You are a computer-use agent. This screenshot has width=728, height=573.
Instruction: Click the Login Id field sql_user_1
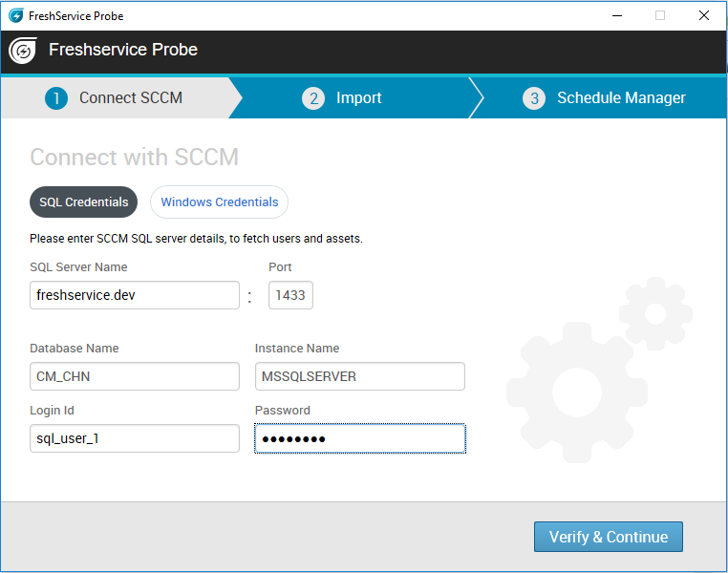(x=135, y=438)
